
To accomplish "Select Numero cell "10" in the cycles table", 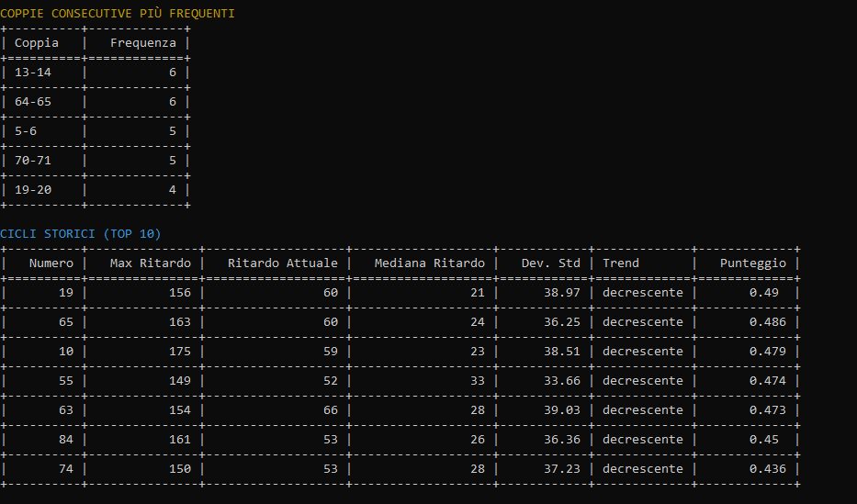I will coord(66,352).
